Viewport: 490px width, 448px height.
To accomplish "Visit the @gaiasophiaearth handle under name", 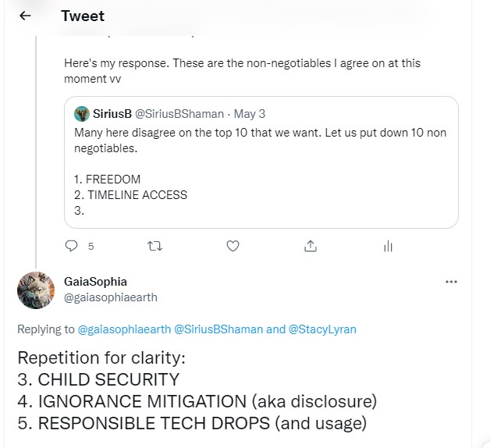I will point(111,297).
